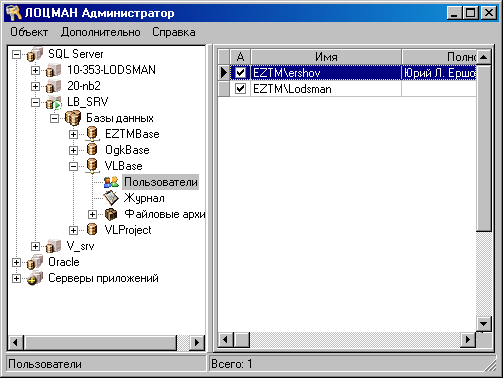503x378 pixels.
Task: Sort by the Имя column header
Action: [326, 57]
